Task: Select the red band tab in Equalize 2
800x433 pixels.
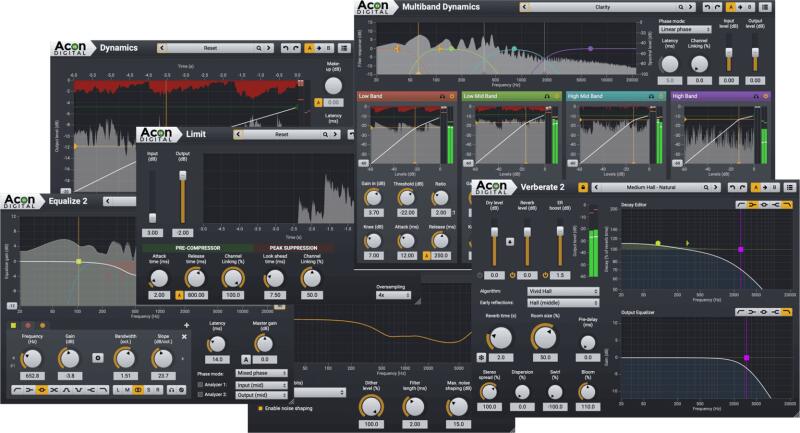Action: click(28, 325)
